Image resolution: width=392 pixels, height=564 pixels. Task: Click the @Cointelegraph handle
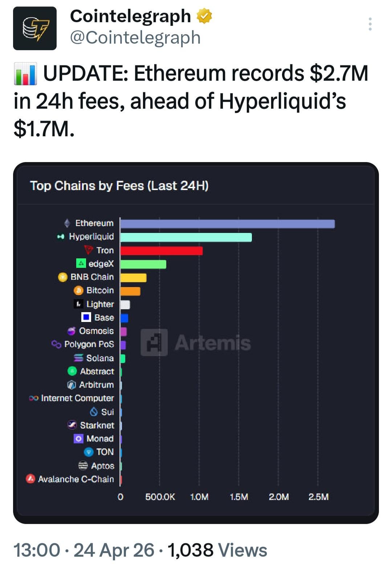135,38
